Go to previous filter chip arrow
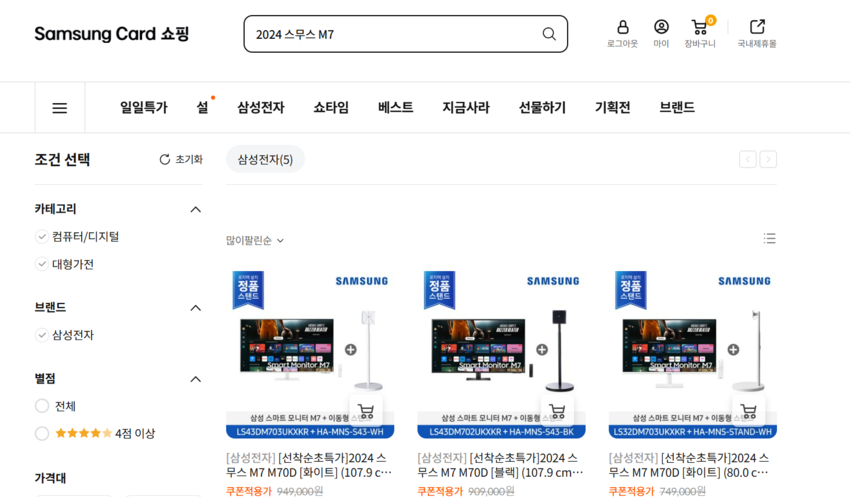 748,159
